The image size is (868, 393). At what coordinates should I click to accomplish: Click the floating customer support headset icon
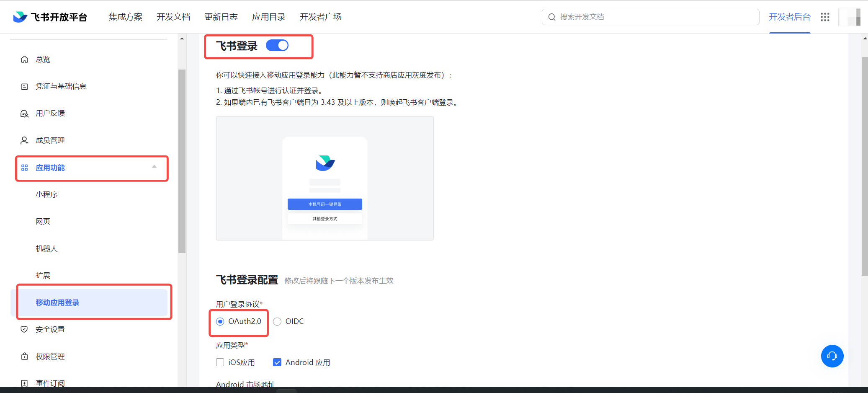pyautogui.click(x=832, y=356)
